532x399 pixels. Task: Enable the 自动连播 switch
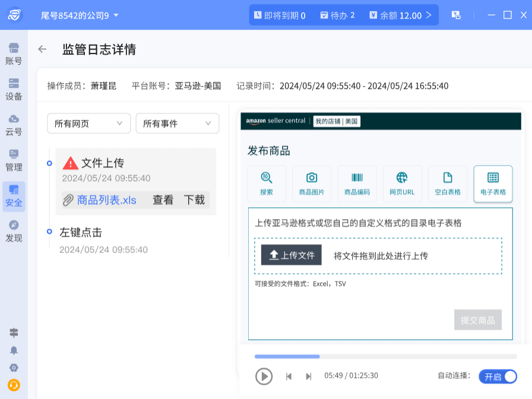498,376
